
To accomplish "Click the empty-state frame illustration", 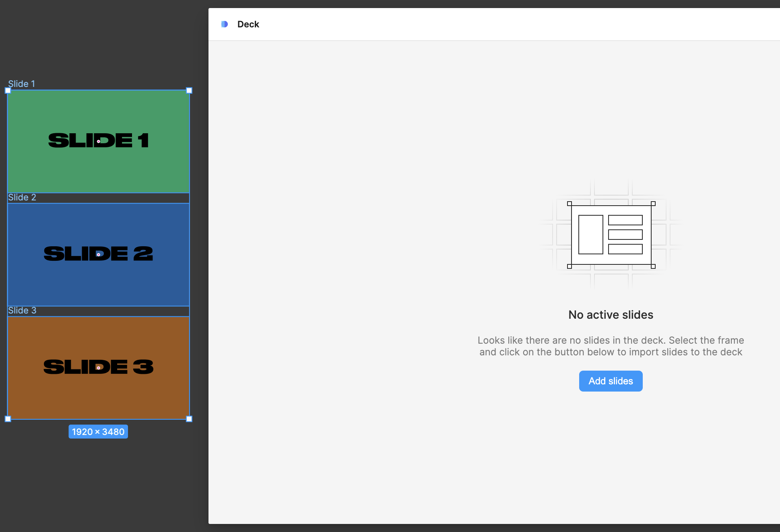I will coord(611,235).
